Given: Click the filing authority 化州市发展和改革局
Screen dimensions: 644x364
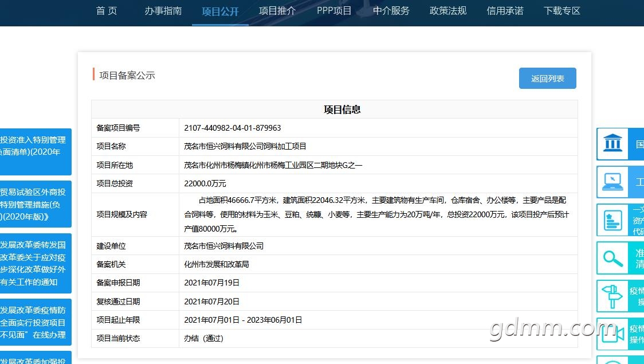Looking at the screenshot, I should pos(217,264).
